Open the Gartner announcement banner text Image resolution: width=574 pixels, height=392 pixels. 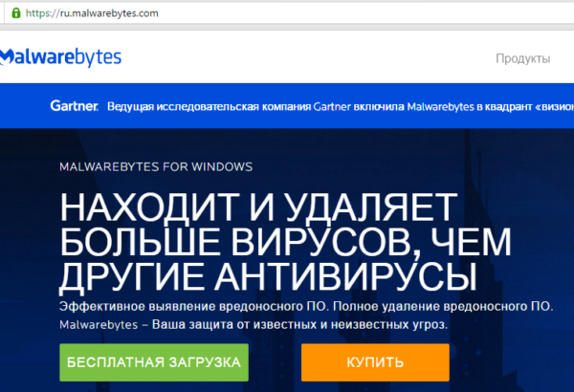point(341,106)
